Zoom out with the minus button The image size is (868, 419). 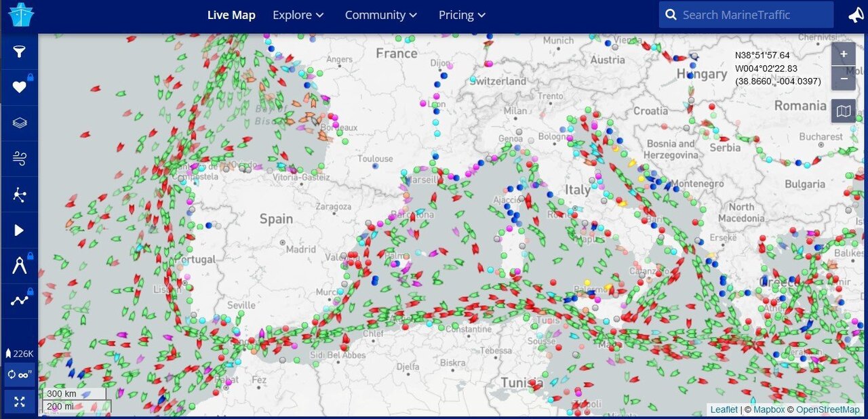(x=844, y=79)
